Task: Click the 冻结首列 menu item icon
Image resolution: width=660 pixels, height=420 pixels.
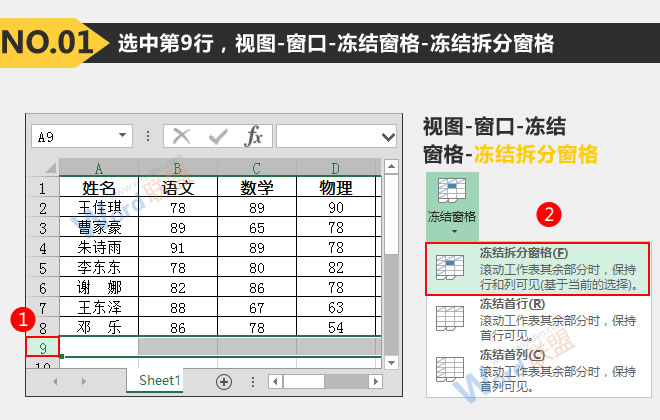Action: point(450,369)
